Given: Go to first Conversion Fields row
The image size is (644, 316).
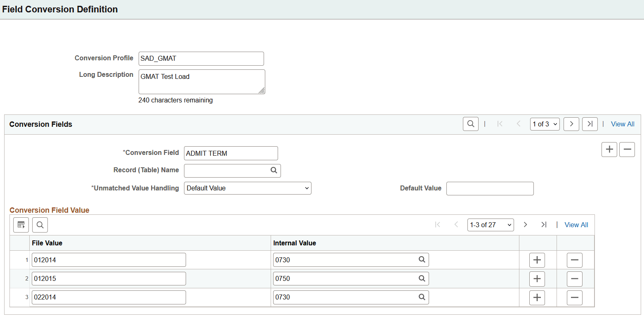Looking at the screenshot, I should click(x=500, y=124).
